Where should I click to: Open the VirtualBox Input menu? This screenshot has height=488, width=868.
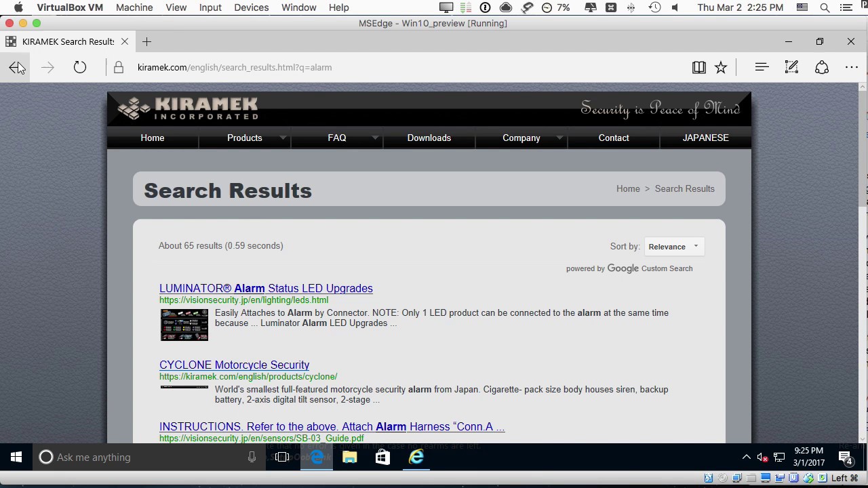tap(210, 7)
